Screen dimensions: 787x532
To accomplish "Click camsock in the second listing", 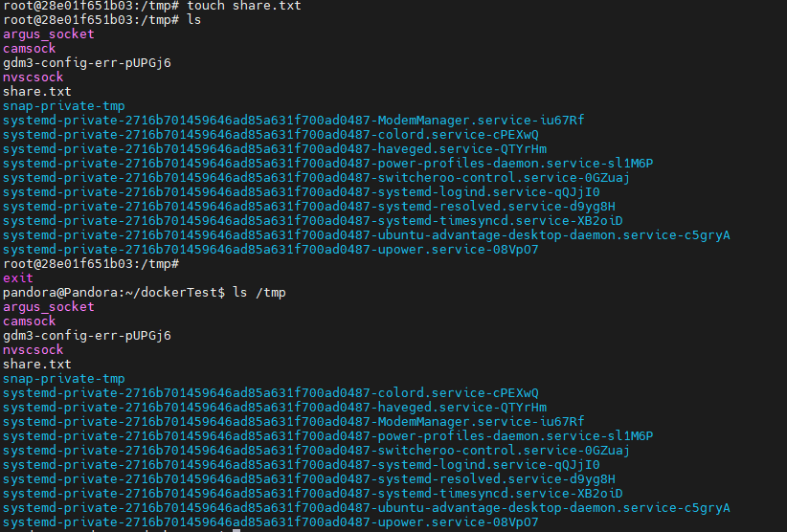I will click(29, 321).
